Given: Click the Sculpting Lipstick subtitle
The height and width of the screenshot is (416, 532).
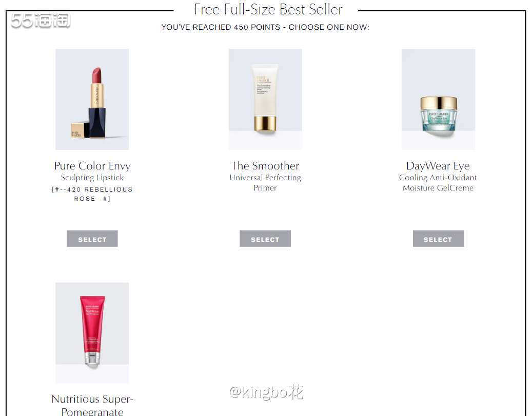Looking at the screenshot, I should 92,178.
